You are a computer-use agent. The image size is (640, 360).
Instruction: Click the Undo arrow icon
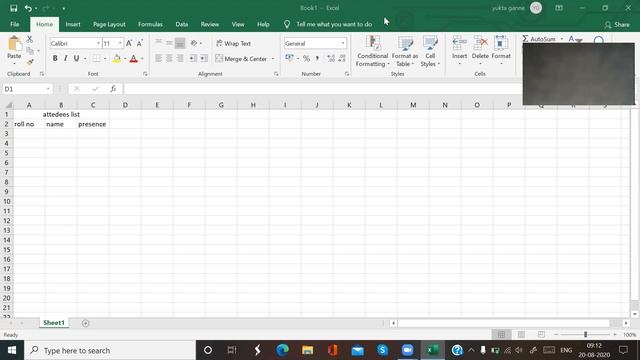pyautogui.click(x=28, y=8)
